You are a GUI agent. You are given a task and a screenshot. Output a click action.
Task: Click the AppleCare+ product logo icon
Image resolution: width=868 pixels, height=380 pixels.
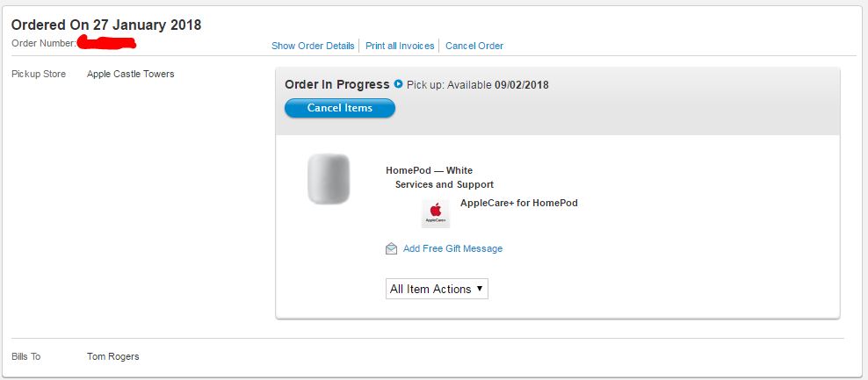[436, 213]
